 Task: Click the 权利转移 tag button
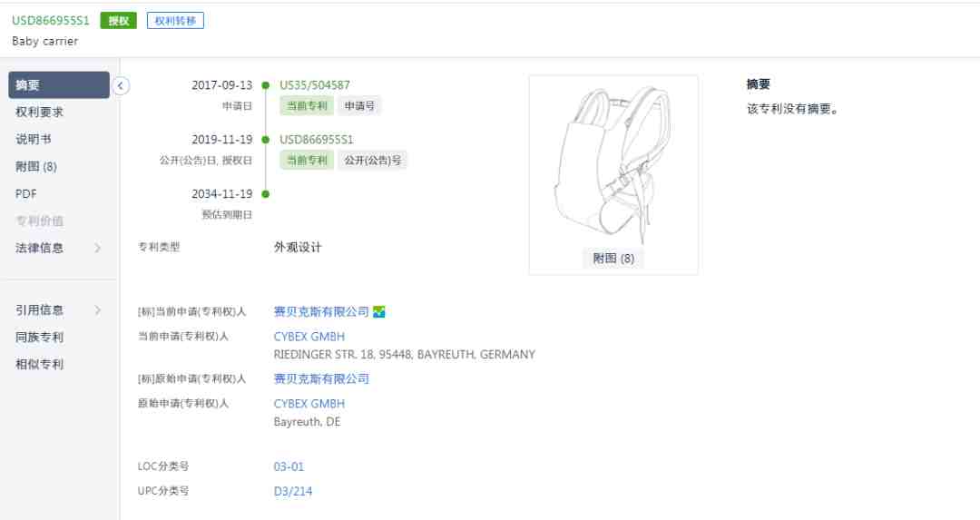[176, 21]
